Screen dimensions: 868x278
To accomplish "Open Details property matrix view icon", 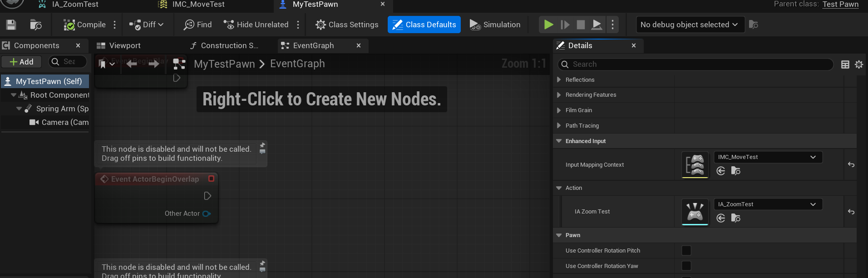I will click(845, 65).
